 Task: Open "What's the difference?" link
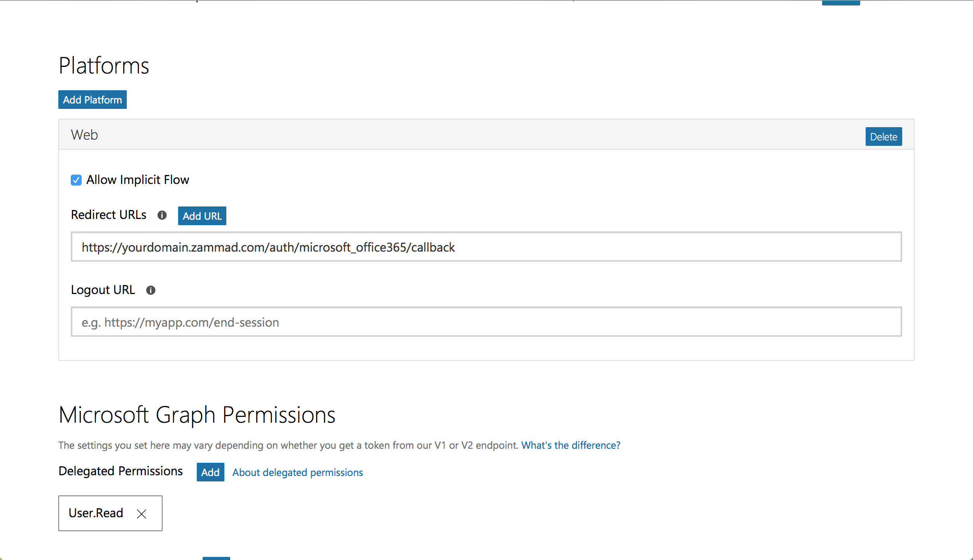click(570, 445)
